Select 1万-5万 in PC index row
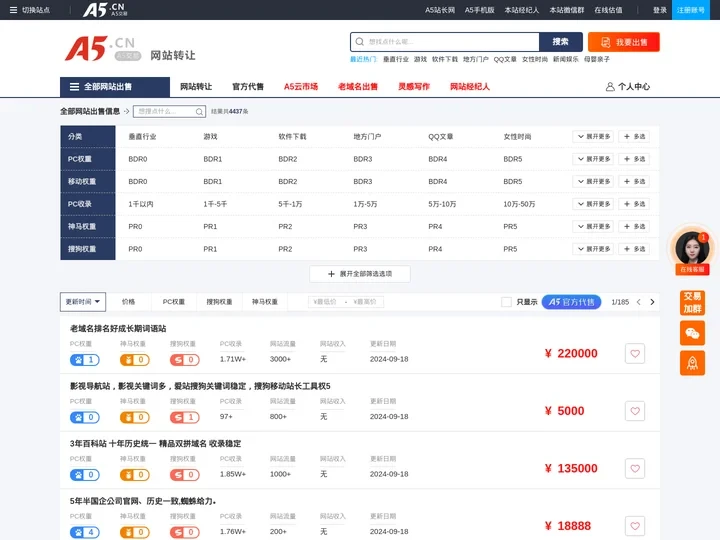720x540 pixels. coord(365,204)
